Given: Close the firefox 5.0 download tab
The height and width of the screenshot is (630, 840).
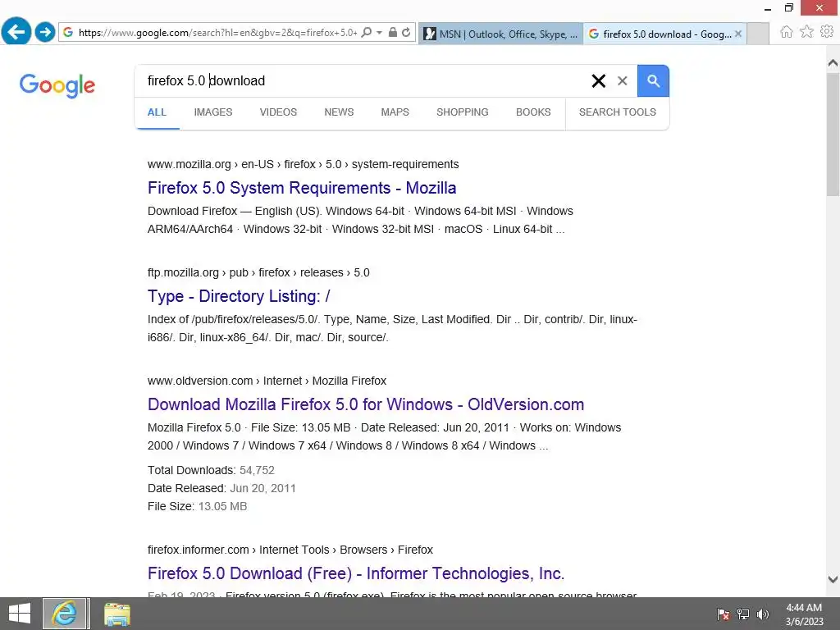Looking at the screenshot, I should point(738,34).
